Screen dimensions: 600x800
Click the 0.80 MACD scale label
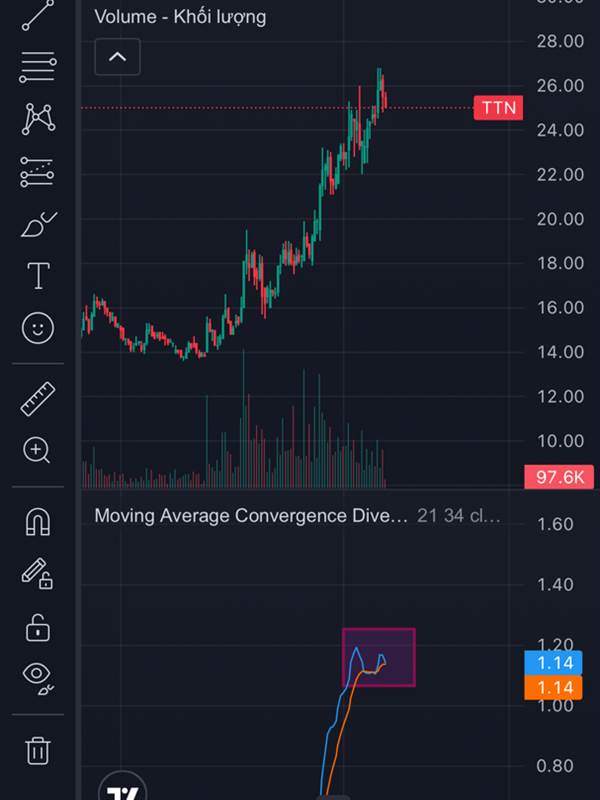click(x=555, y=766)
